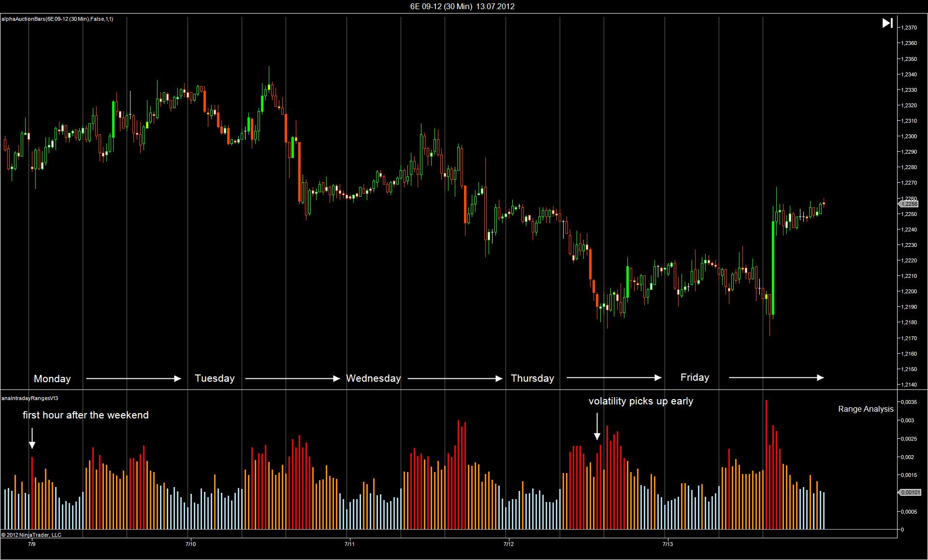This screenshot has width=928, height=560.
Task: Click the tall green Friday breakout candle
Action: click(773, 268)
